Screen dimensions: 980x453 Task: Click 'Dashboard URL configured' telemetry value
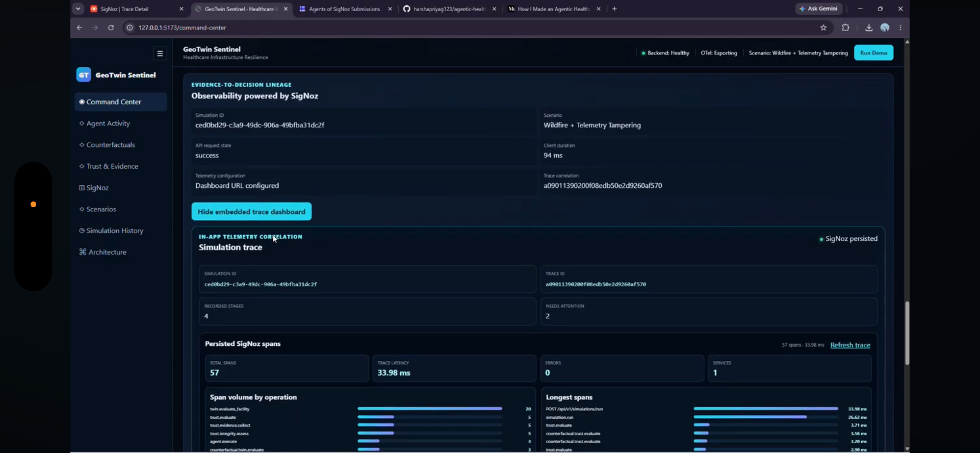pyautogui.click(x=237, y=186)
